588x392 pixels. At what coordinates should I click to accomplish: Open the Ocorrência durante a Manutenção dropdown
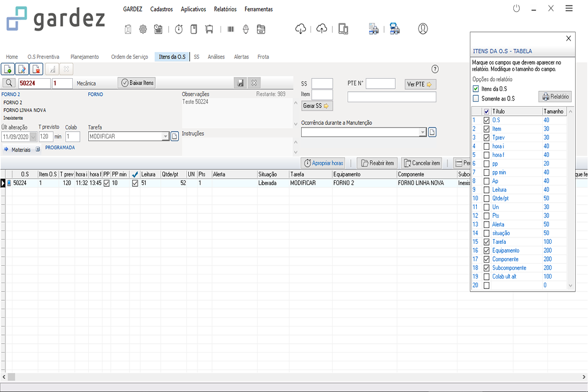pos(423,132)
